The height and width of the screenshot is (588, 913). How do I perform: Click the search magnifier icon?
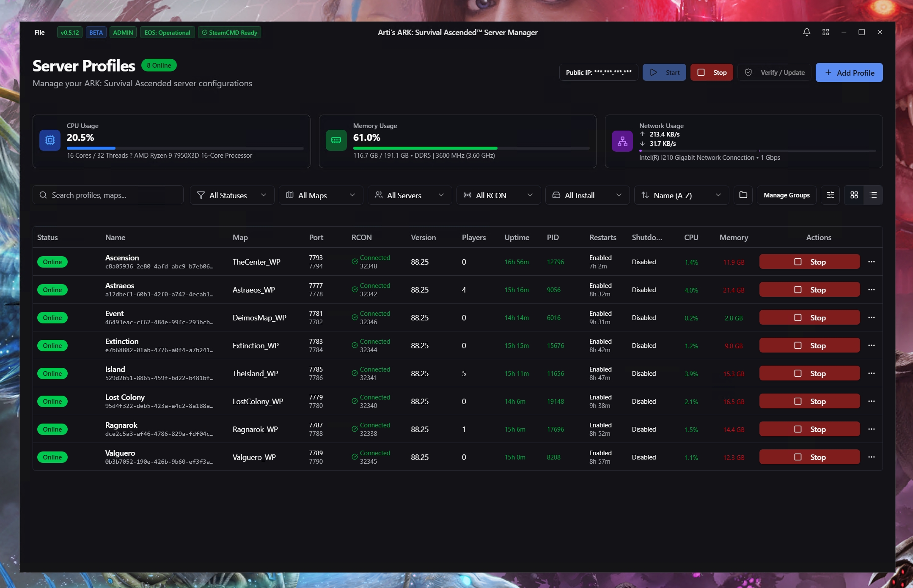[x=43, y=195]
